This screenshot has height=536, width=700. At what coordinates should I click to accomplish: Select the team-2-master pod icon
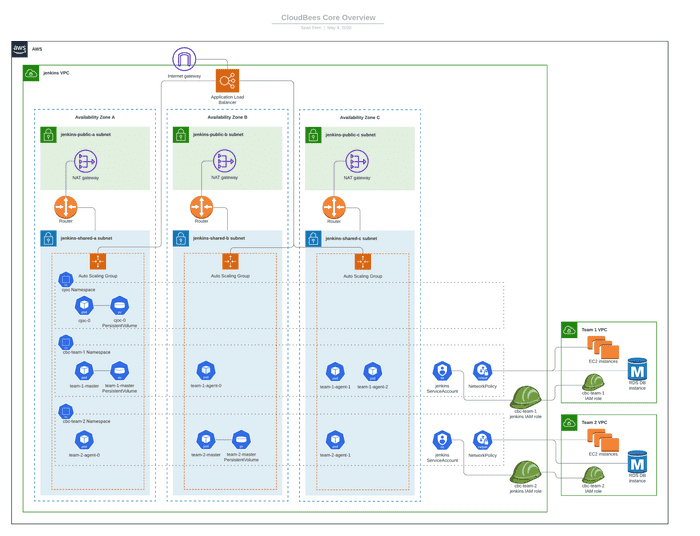(x=206, y=440)
